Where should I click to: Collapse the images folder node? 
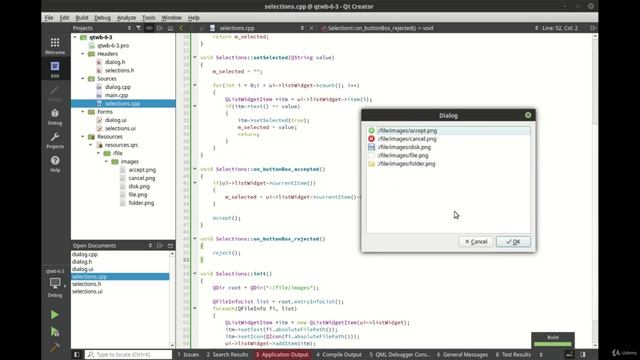click(106, 162)
